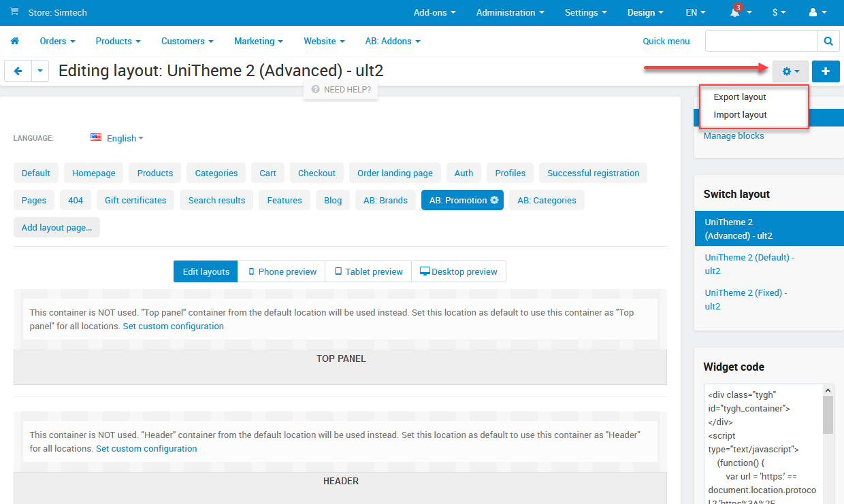Open the Checkout layout page tab
The width and height of the screenshot is (844, 504).
pyautogui.click(x=316, y=173)
